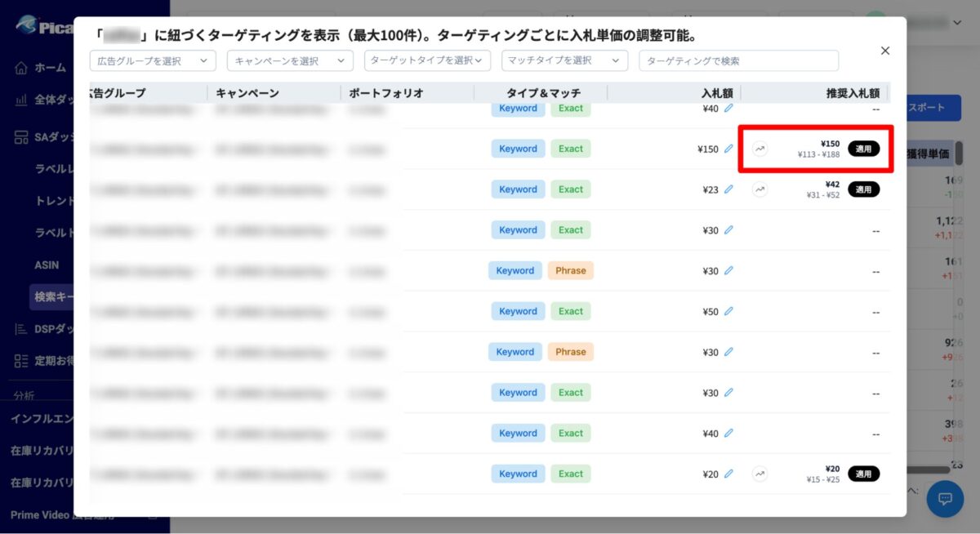Apply the ¥150 recommended bid with 適用
This screenshot has height=534, width=980.
pos(863,149)
